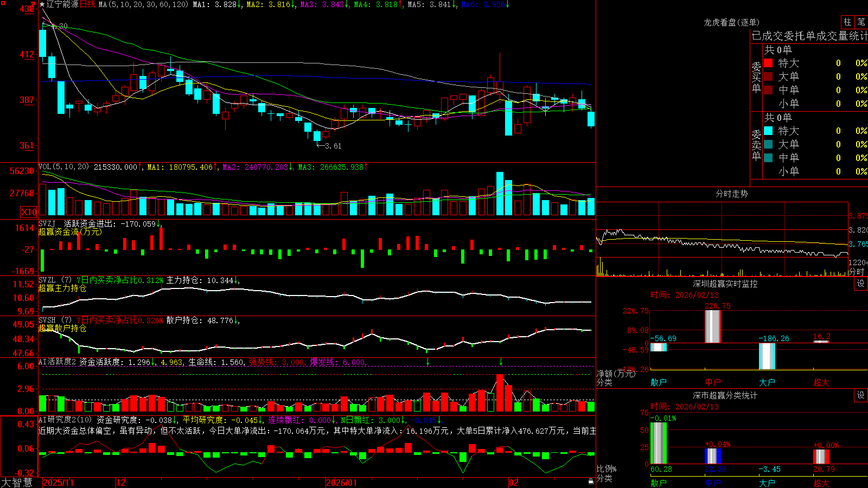Switch to 笔 tick display mode
Screen dimensions: 868x488
tap(861, 22)
